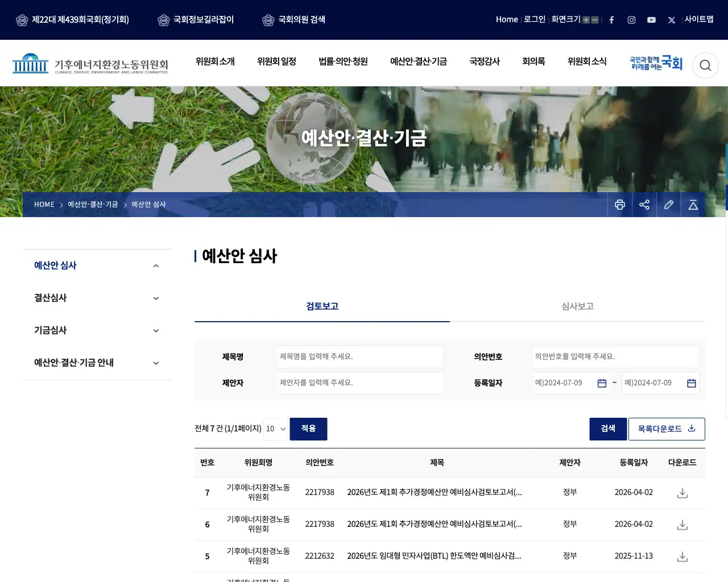728x582 pixels.
Task: Open the 사이트맵 link
Action: [699, 19]
